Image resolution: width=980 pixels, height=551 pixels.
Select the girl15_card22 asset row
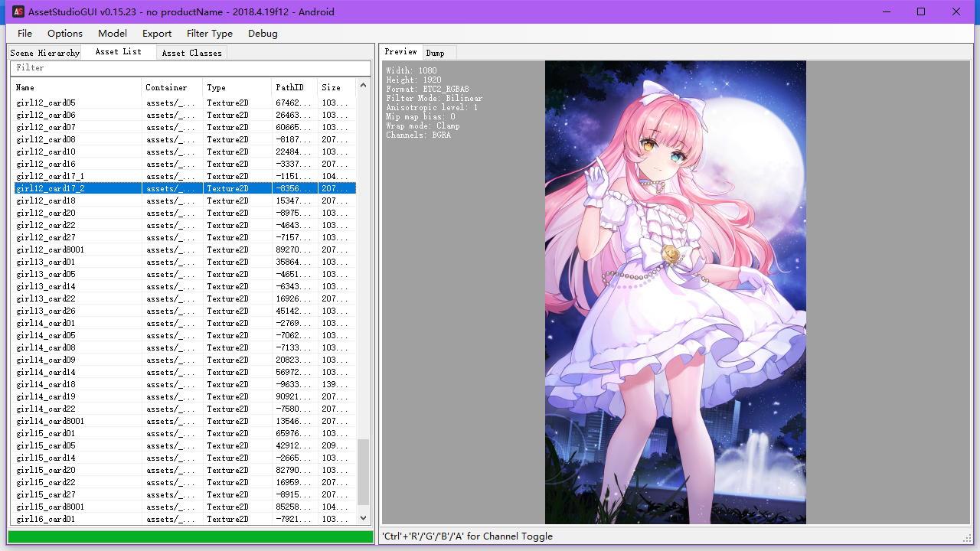184,482
